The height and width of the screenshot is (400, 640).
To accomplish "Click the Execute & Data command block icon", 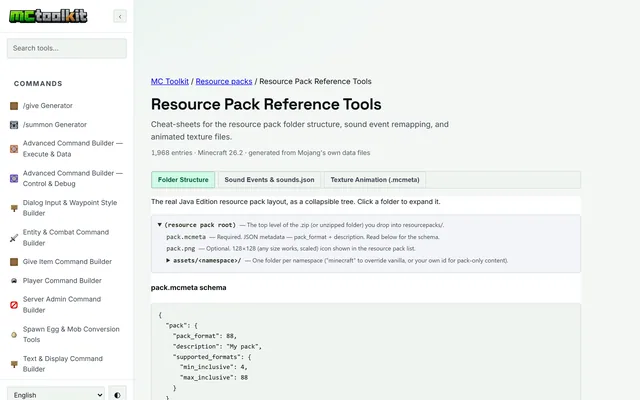I will pyautogui.click(x=14, y=149).
